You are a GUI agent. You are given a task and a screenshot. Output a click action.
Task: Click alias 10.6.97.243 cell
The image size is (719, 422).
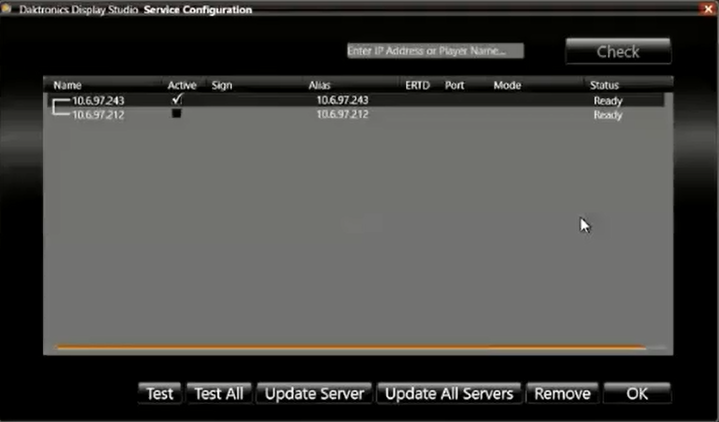coord(343,100)
